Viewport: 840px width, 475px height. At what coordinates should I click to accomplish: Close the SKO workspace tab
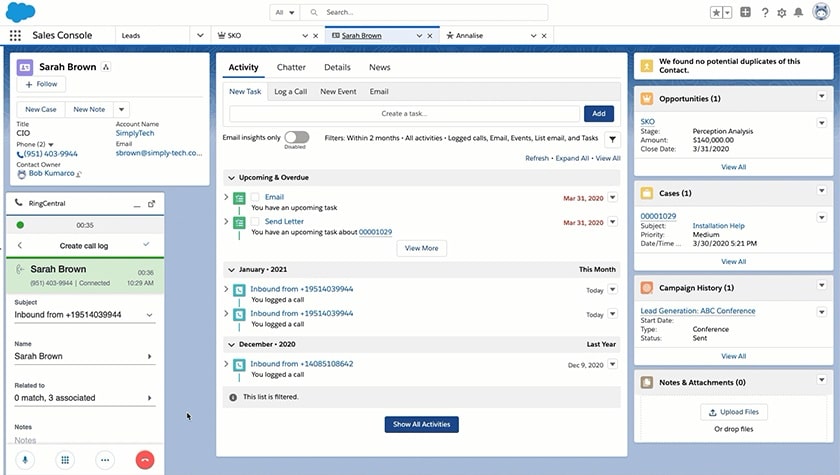point(316,36)
